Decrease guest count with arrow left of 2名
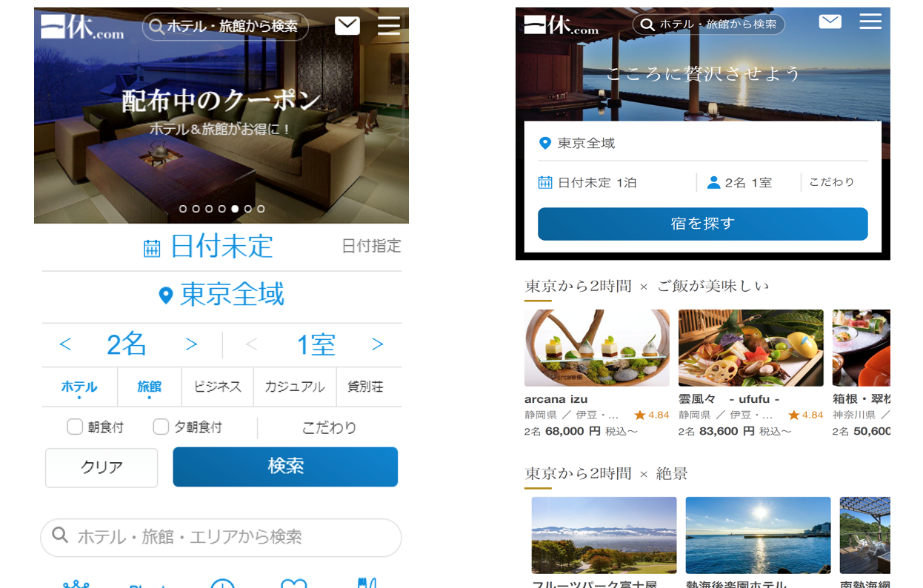This screenshot has width=923, height=588. 65,344
